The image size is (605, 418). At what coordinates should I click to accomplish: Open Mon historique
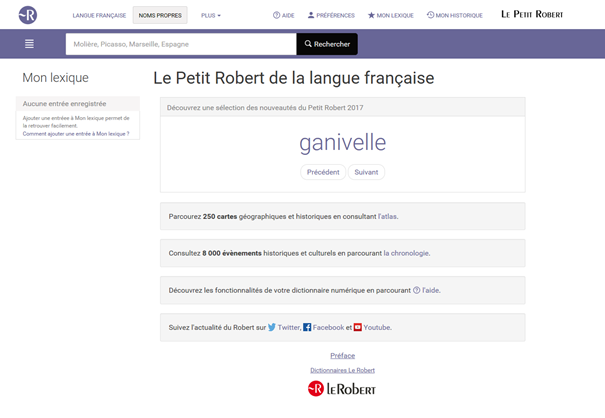click(x=455, y=15)
